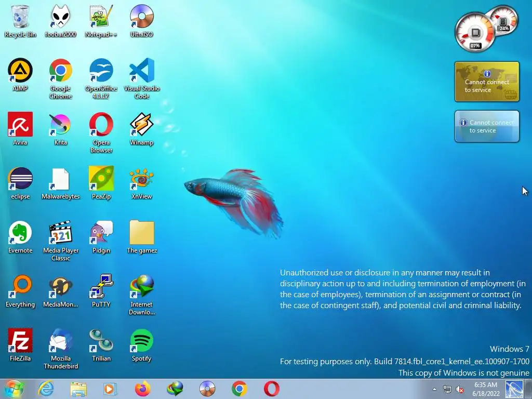This screenshot has width=532, height=399.
Task: Click the Trillian desktop shortcut
Action: [x=101, y=345]
